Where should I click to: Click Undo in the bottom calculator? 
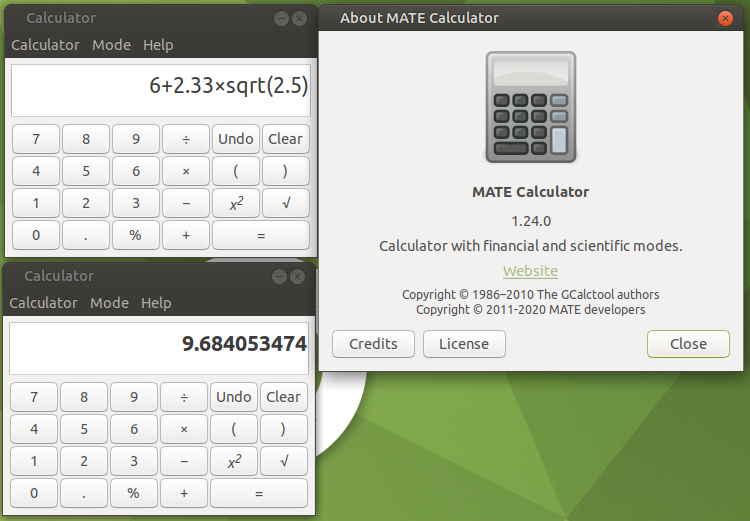pyautogui.click(x=234, y=397)
